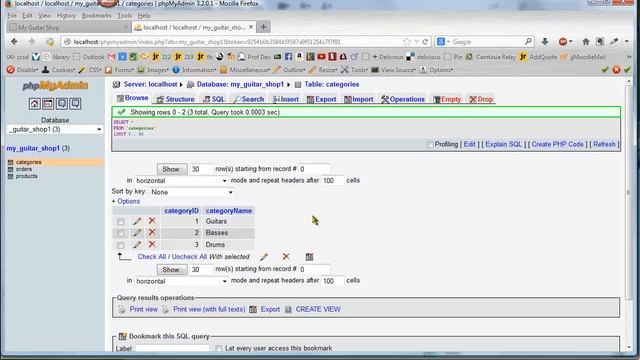Screen dimensions: 640x360
Task: Click the Firefox reload icon in address bar
Action: coord(425,42)
